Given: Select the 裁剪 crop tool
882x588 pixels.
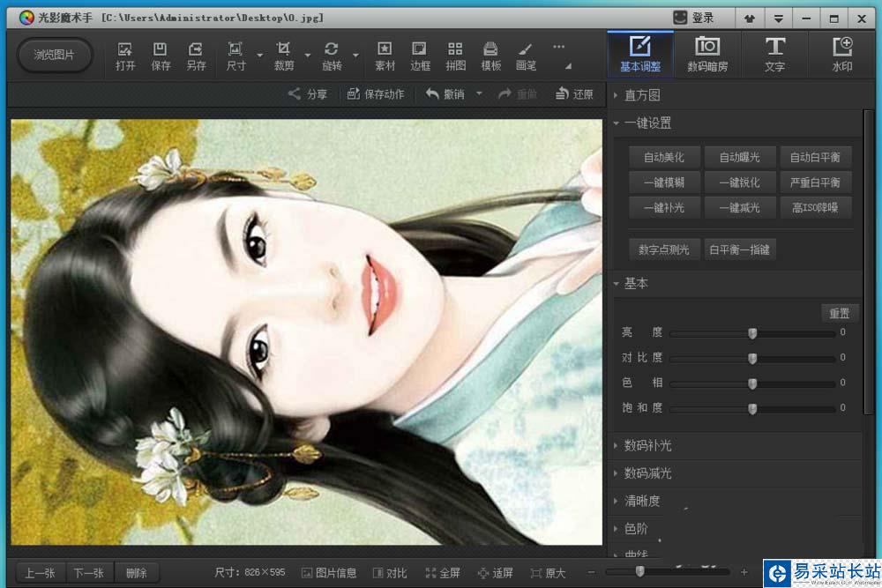Looking at the screenshot, I should tap(283, 56).
